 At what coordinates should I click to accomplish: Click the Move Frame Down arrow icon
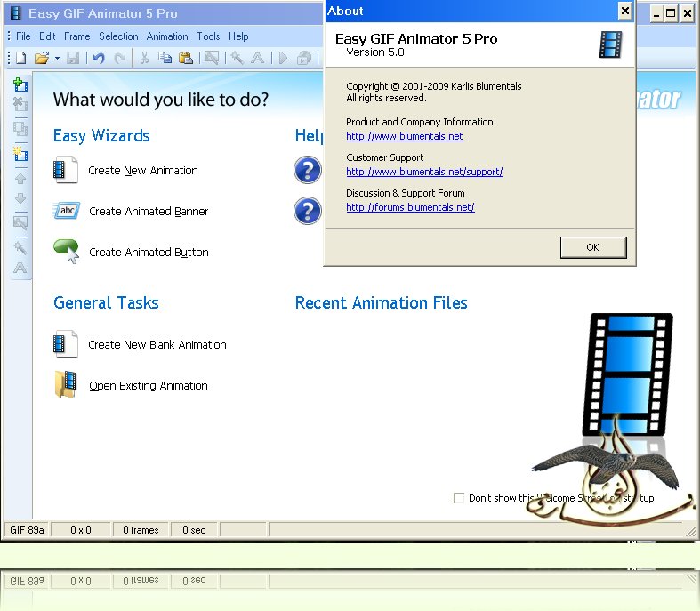[x=20, y=198]
